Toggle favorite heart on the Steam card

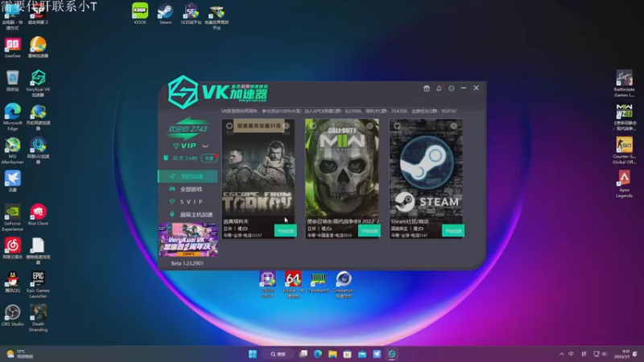pos(397,126)
